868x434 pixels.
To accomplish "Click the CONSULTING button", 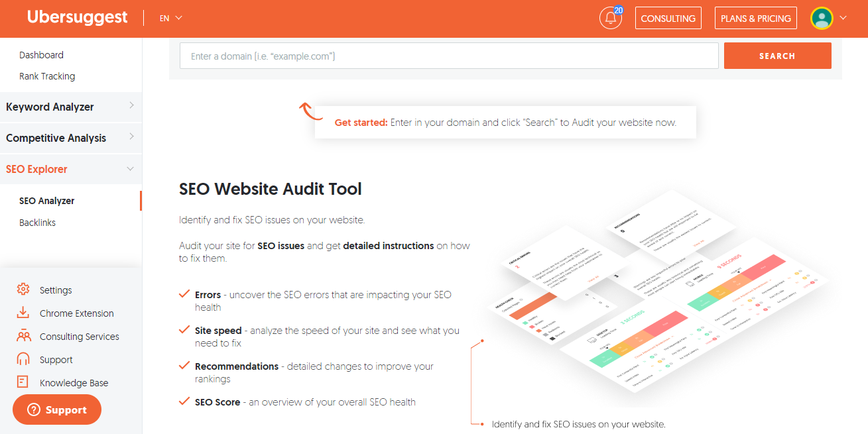I will pyautogui.click(x=668, y=18).
